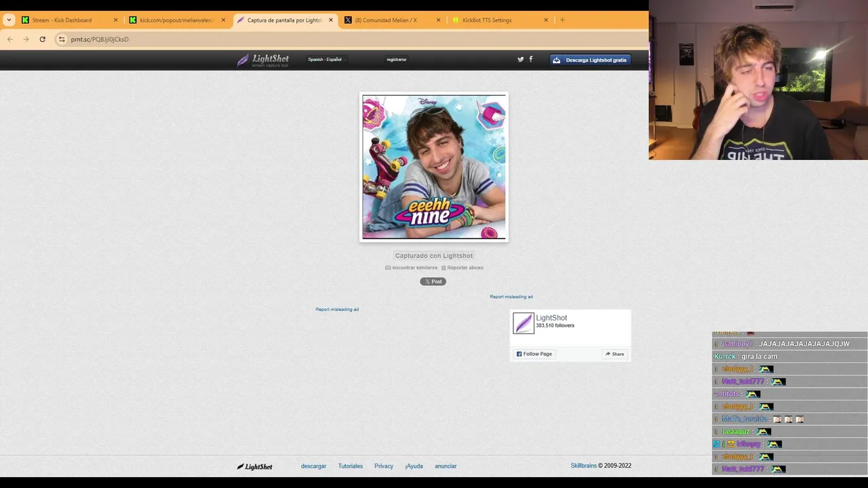Close the kick.com popout tab

click(x=223, y=20)
